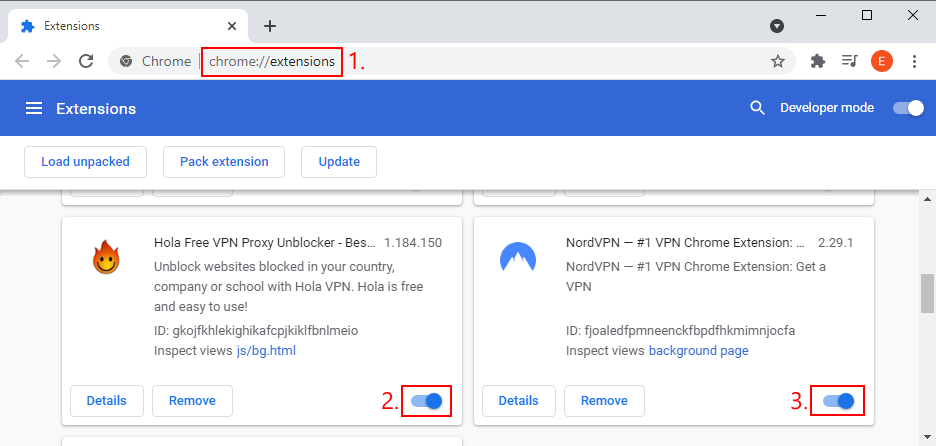The width and height of the screenshot is (936, 446).
Task: Remove the NordVPN extension
Action: 604,401
